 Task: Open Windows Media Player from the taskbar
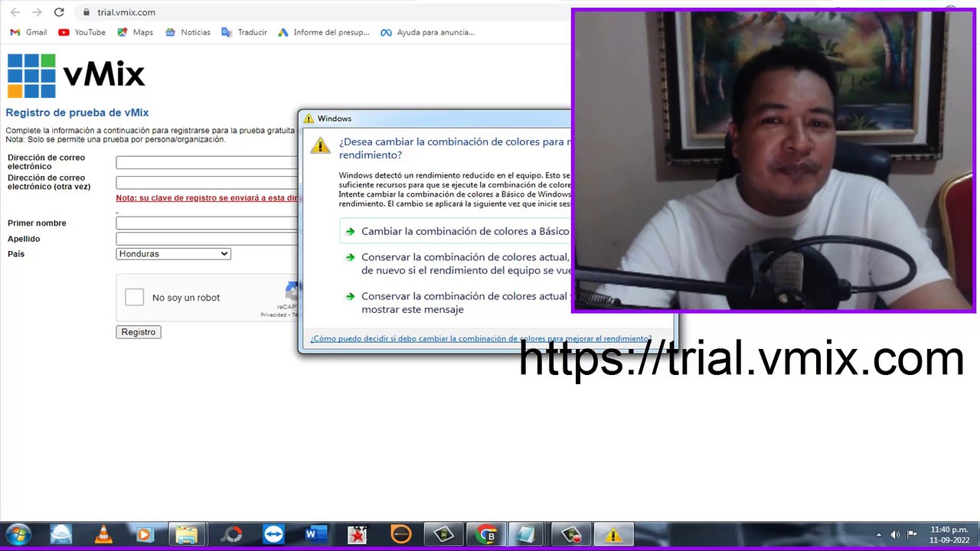[x=145, y=534]
